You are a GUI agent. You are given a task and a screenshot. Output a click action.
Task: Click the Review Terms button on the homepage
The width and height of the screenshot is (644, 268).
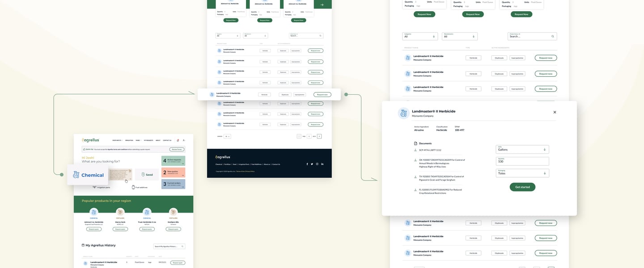pos(176,150)
